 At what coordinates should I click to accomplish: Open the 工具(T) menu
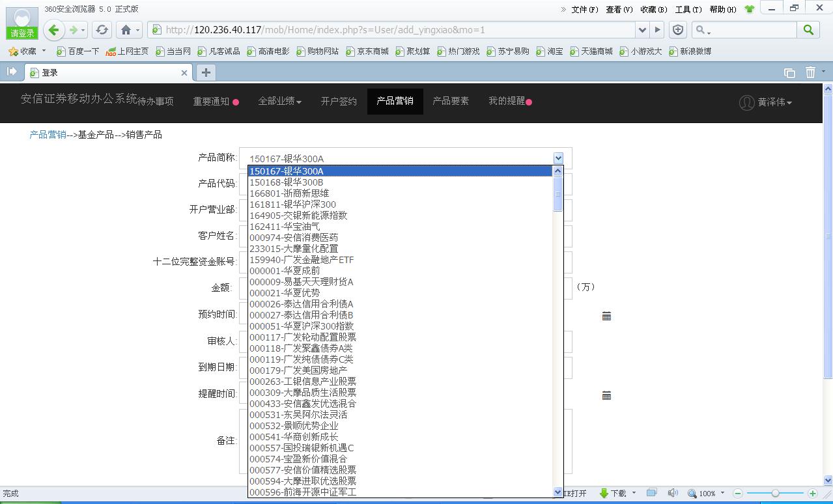coord(688,9)
